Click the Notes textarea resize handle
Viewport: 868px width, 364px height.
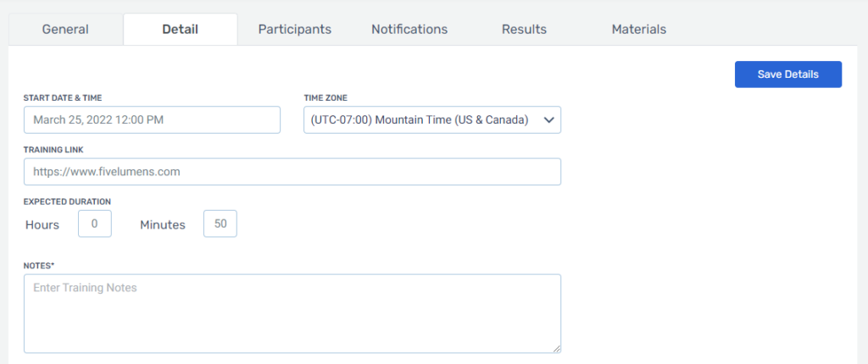click(556, 349)
